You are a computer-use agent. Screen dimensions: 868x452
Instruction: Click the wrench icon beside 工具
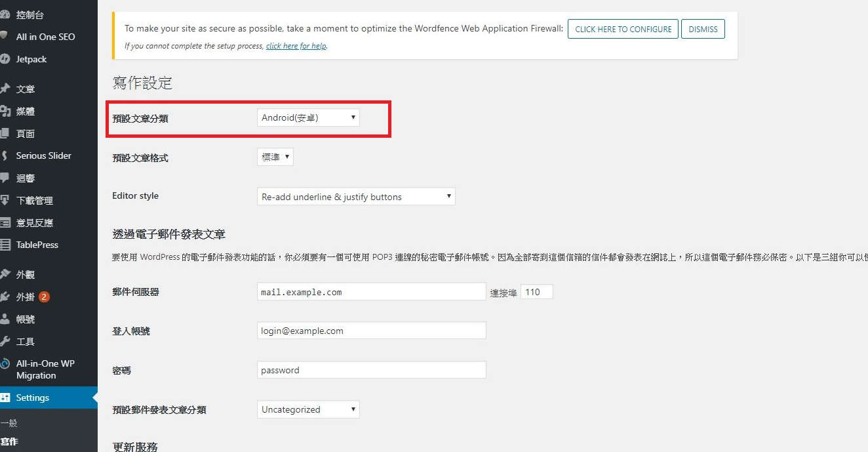pyautogui.click(x=5, y=341)
